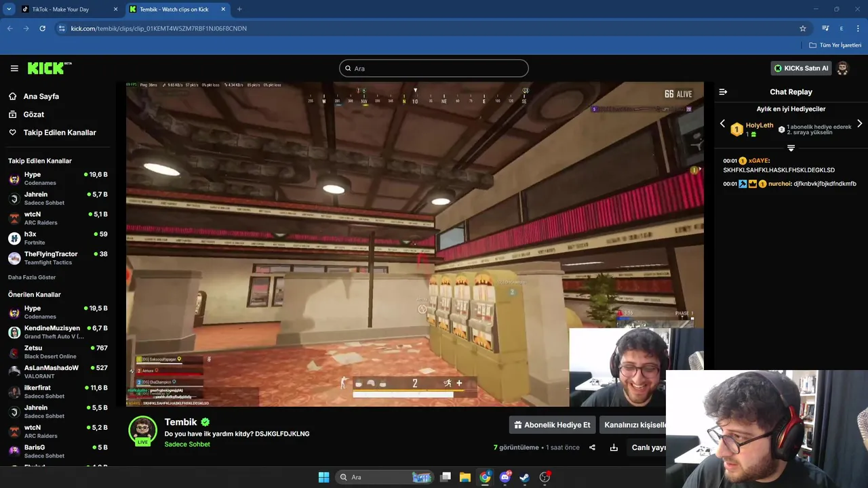Viewport: 868px width, 488px height.
Task: Open Takip Edilen Kanallar page
Action: pyautogui.click(x=60, y=133)
